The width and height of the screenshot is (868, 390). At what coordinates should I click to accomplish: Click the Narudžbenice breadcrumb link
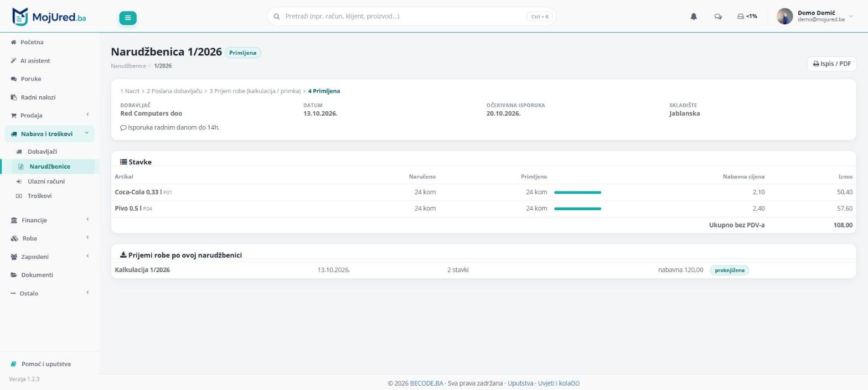pos(128,66)
